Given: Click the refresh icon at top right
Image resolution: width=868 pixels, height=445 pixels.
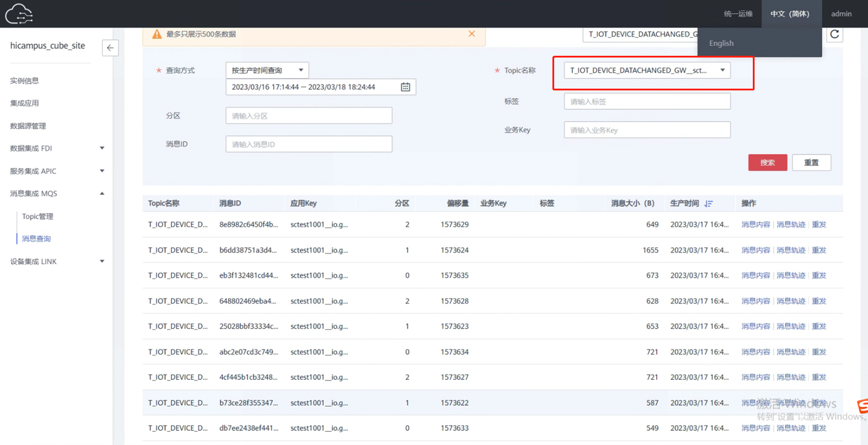Looking at the screenshot, I should [x=834, y=35].
